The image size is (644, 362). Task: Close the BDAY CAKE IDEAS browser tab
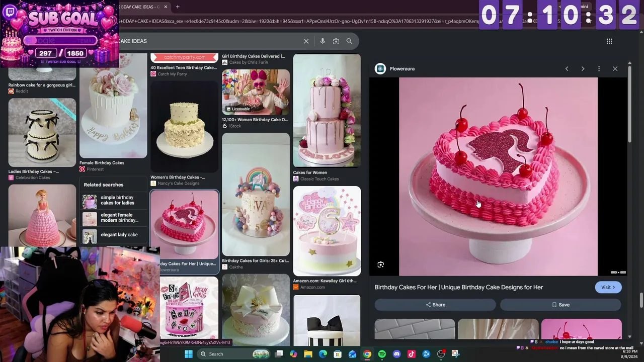tap(166, 7)
